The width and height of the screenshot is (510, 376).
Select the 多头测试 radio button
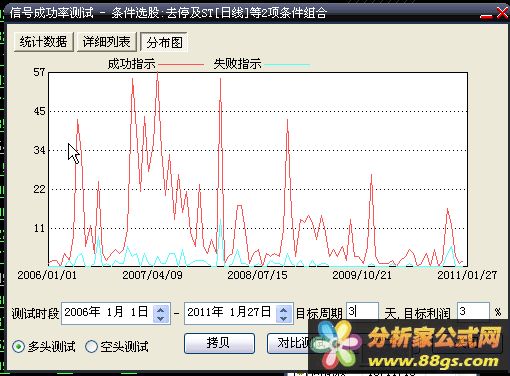point(18,347)
